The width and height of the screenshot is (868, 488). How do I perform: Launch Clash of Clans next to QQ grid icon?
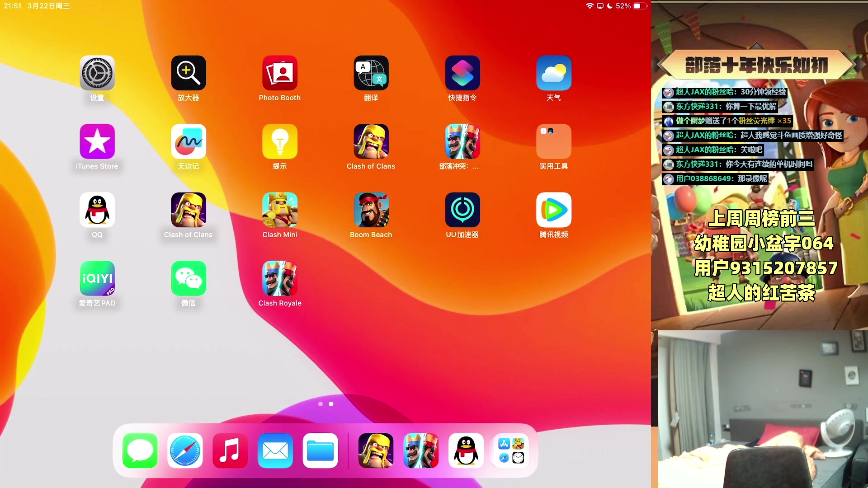(x=189, y=210)
